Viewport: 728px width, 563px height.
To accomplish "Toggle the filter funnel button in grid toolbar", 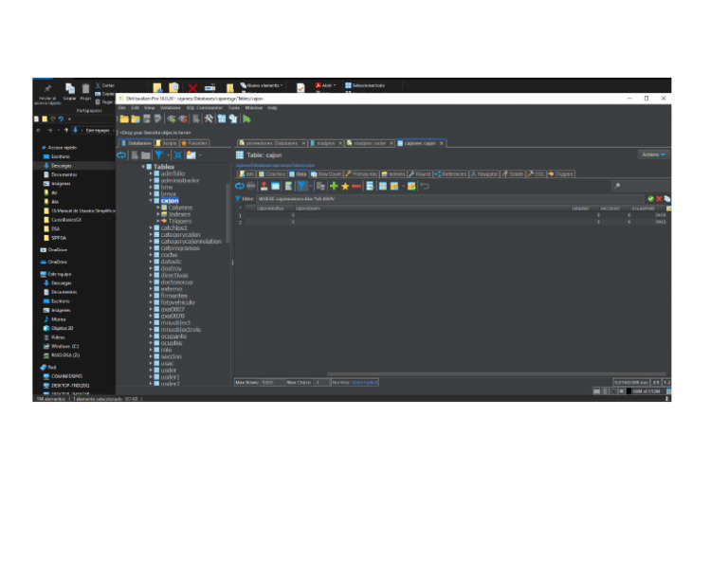I will point(301,186).
